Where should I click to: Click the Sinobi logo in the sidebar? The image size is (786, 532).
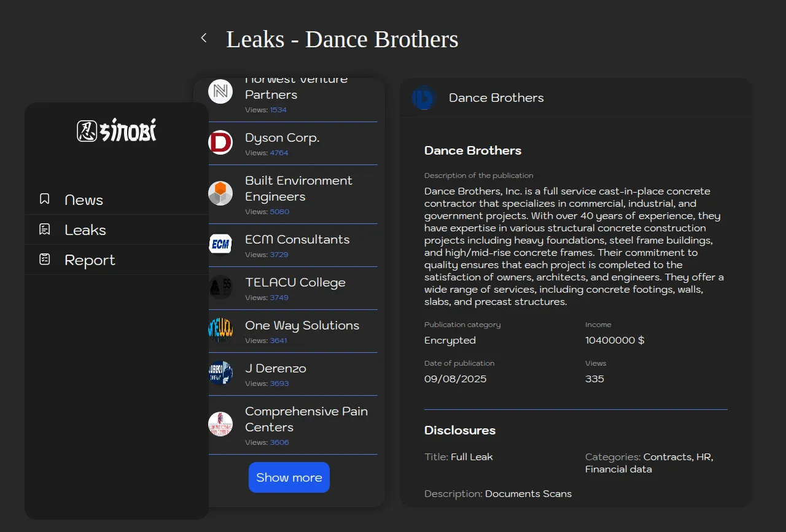click(117, 131)
